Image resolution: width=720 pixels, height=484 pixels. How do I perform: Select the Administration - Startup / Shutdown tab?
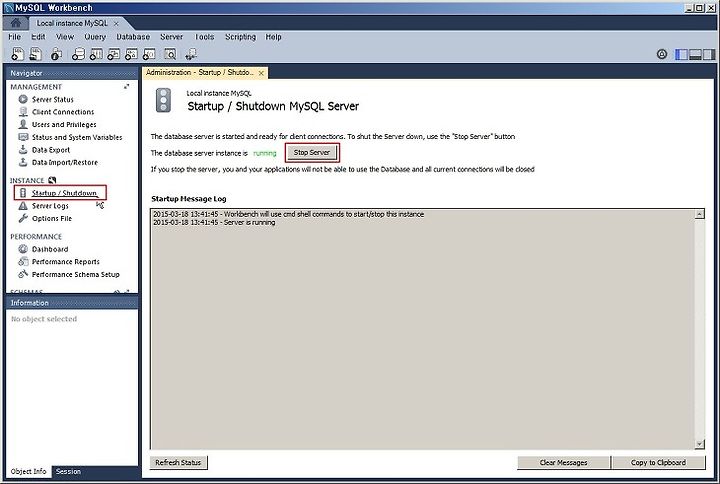[x=200, y=73]
